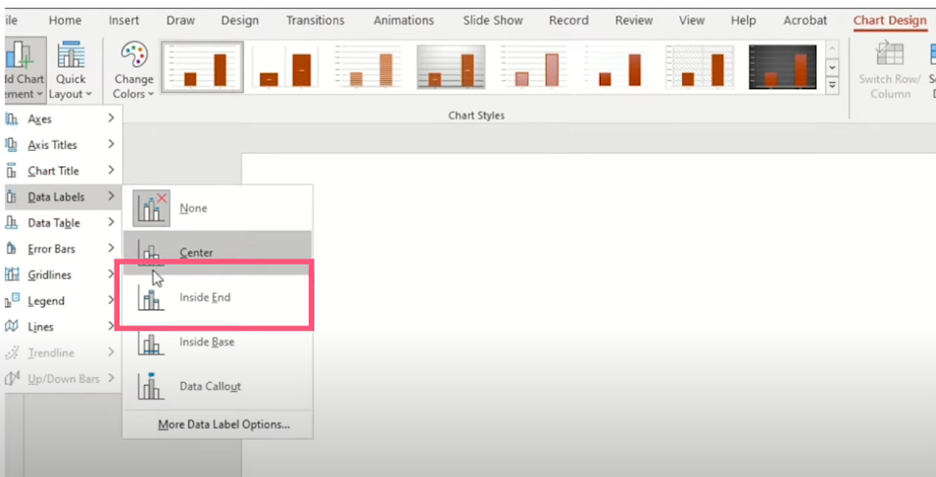Screen dimensions: 936x477
Task: Choose the Data Callout label icon
Action: tap(152, 386)
